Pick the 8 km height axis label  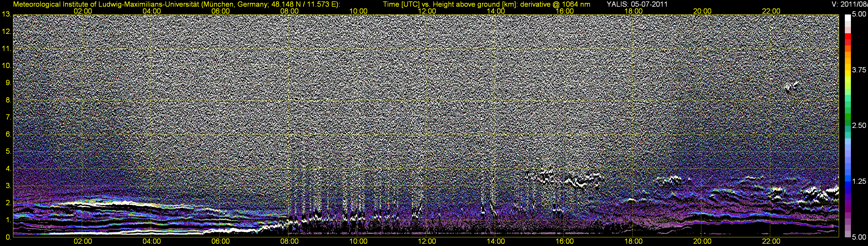(8, 100)
